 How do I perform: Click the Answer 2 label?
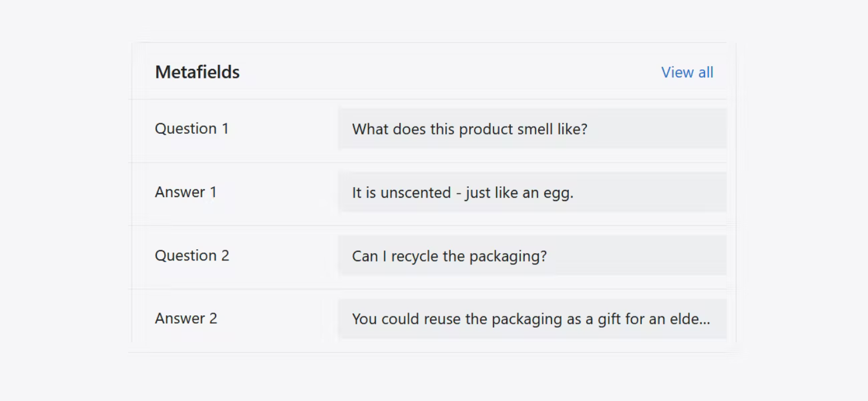coord(186,319)
